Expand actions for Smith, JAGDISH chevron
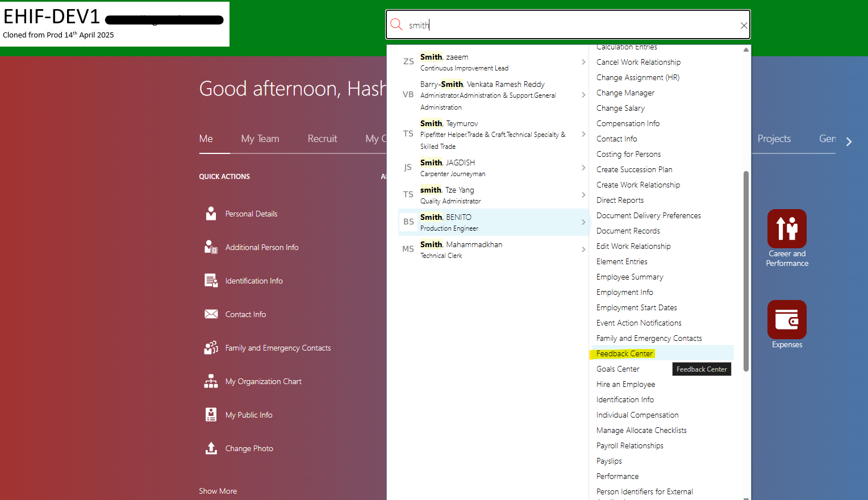 583,168
